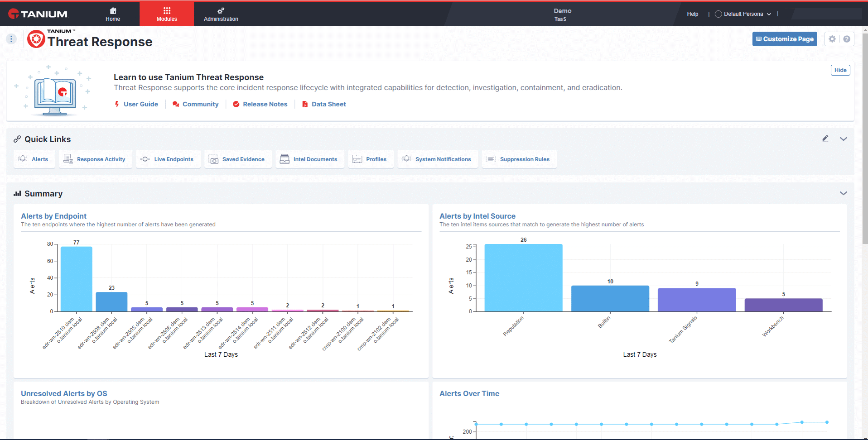The height and width of the screenshot is (440, 868).
Task: Click the Unresolved Alerts by OS title
Action: (x=64, y=394)
